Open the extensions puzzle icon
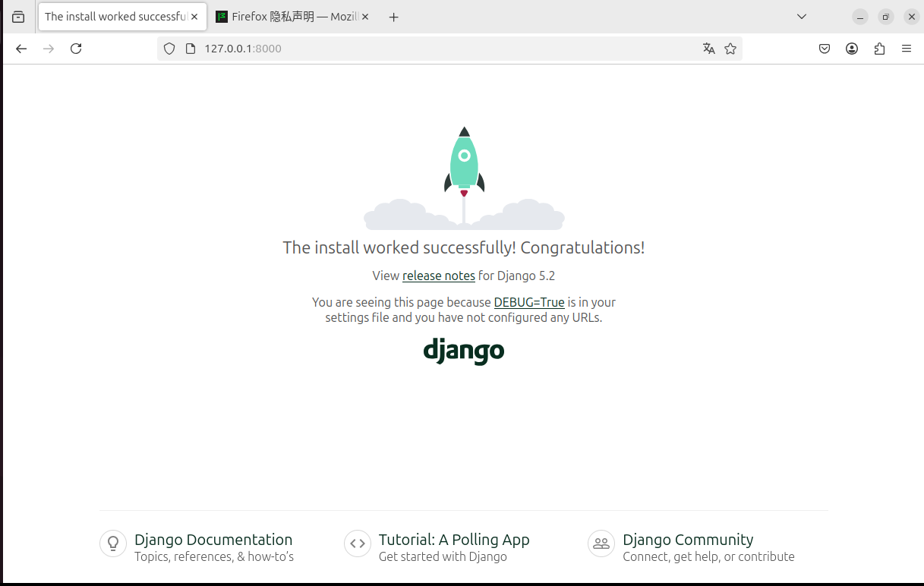 (x=879, y=49)
